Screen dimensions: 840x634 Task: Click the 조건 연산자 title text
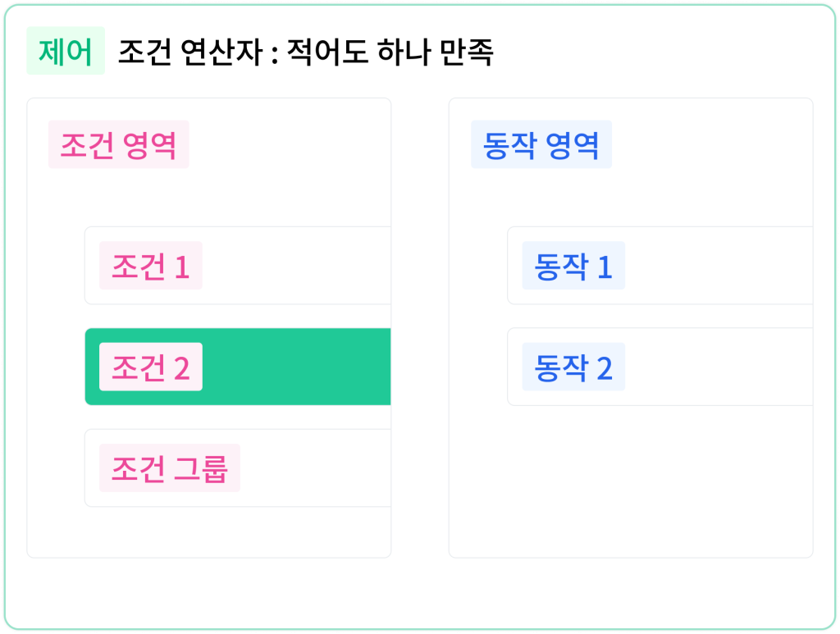click(189, 52)
